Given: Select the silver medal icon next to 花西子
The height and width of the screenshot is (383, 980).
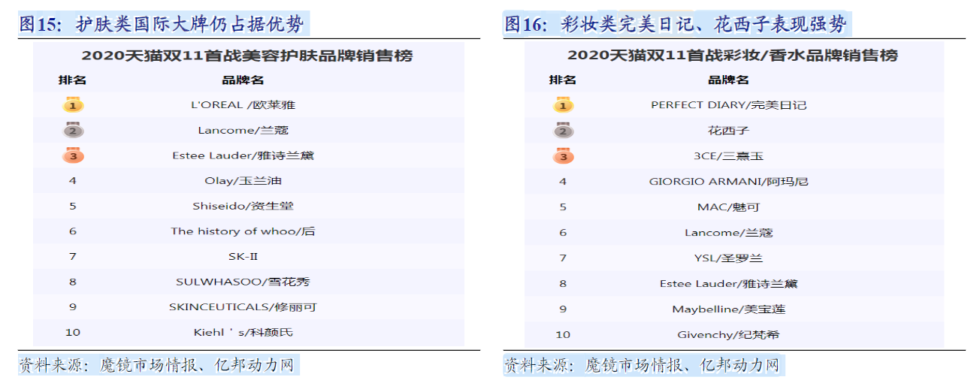Looking at the screenshot, I should click(563, 131).
